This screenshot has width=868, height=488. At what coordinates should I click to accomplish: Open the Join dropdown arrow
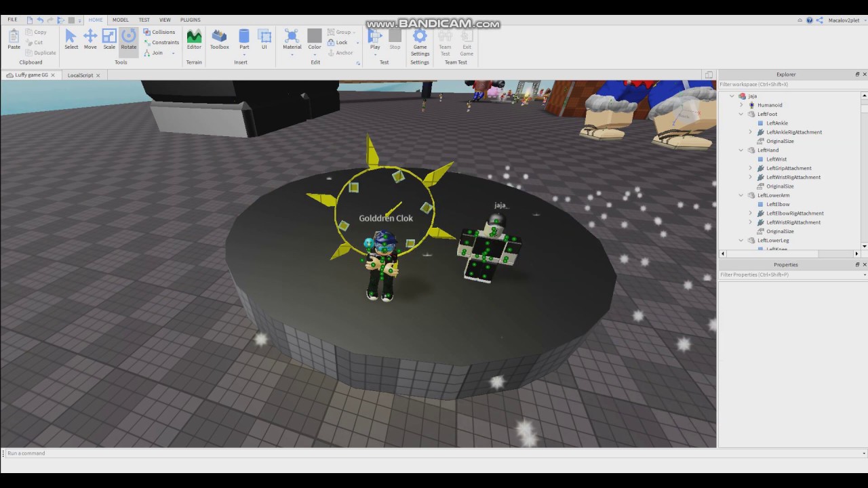point(173,53)
